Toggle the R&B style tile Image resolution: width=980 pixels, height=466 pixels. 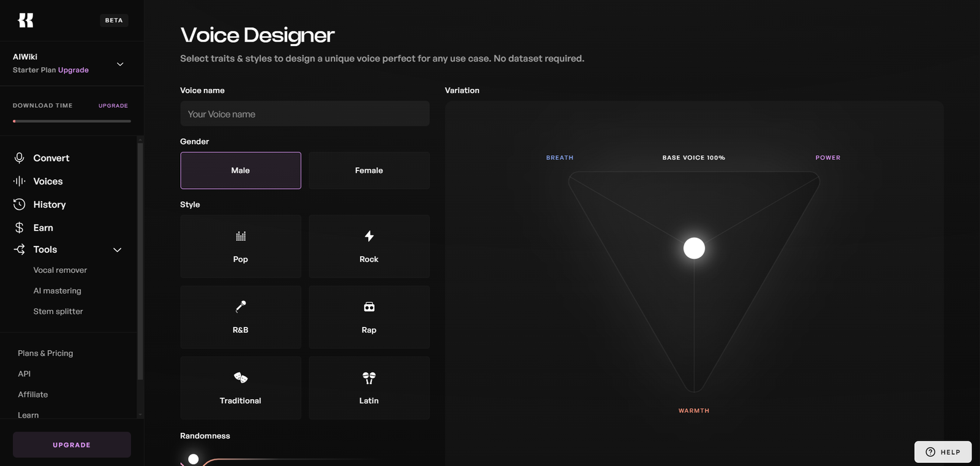pyautogui.click(x=241, y=317)
